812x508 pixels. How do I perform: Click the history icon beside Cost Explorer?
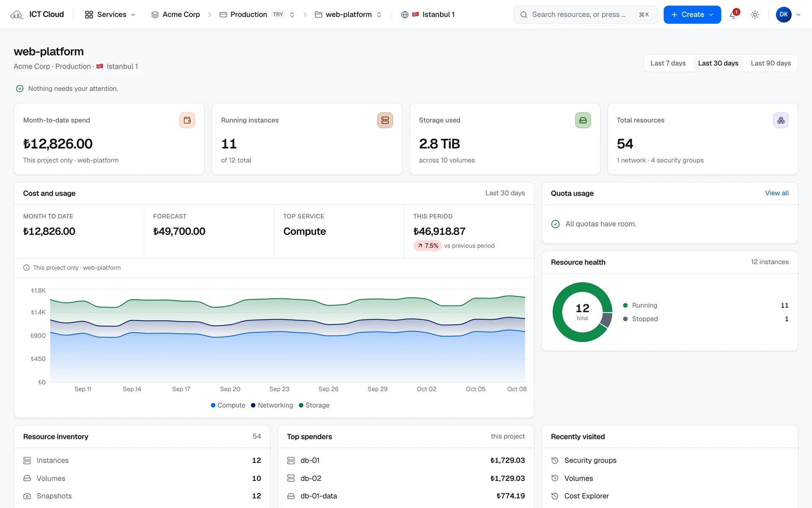pos(555,496)
